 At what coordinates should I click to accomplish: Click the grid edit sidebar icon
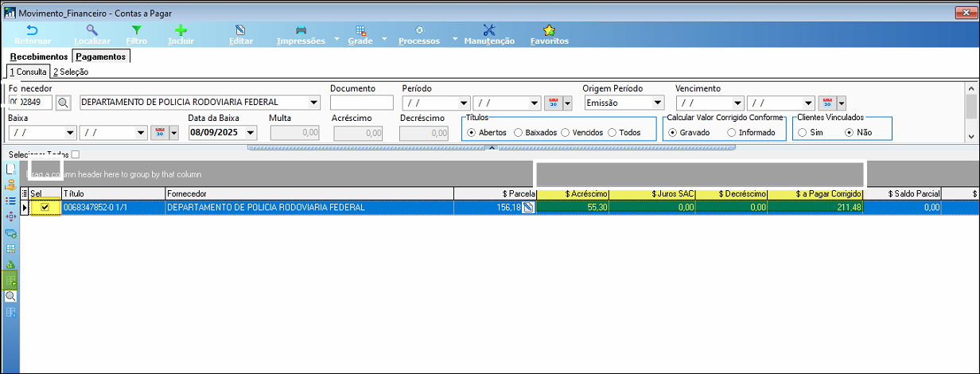coord(11,248)
